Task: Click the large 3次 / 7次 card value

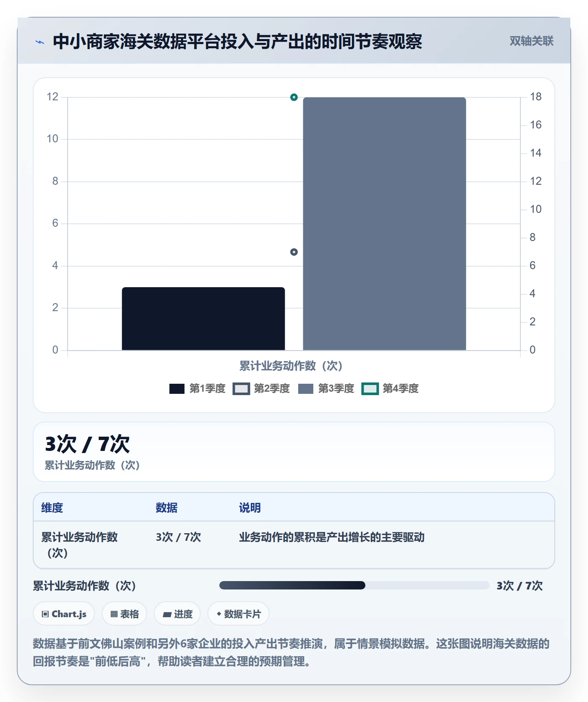Action: 87,444
